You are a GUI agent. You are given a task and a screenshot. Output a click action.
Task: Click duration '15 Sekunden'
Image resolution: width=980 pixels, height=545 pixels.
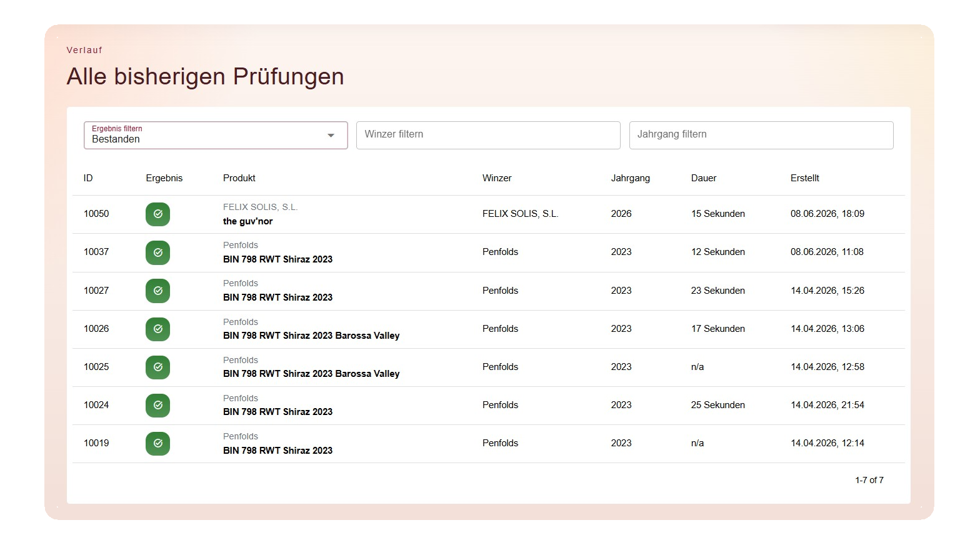coord(718,214)
